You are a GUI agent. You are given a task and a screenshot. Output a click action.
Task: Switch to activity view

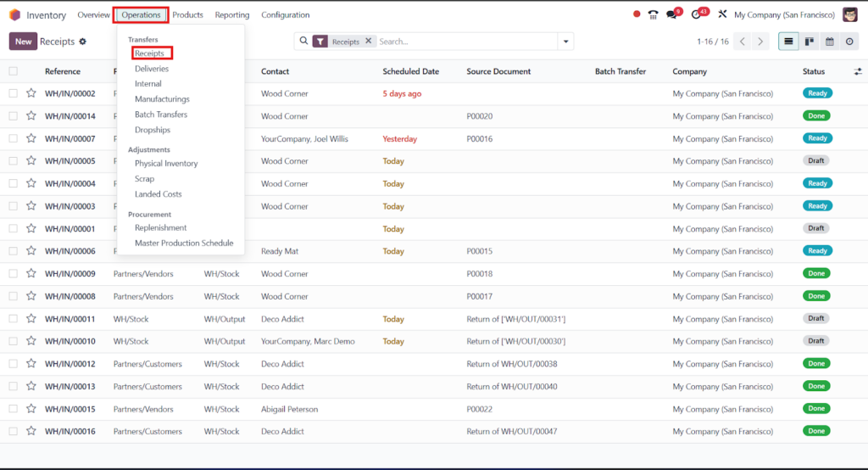point(849,42)
